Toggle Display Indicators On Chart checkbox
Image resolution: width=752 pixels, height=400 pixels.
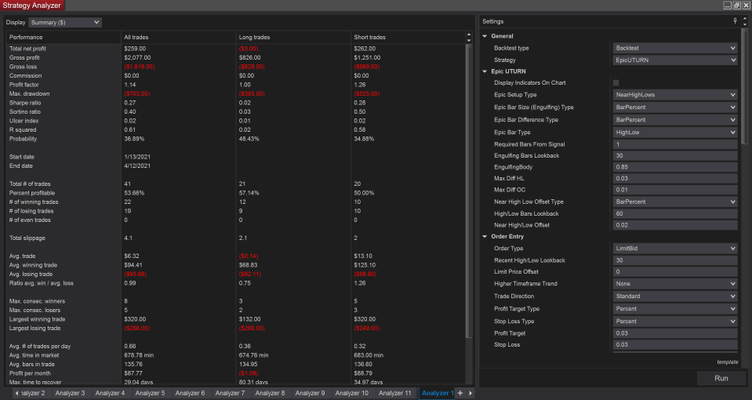pos(616,83)
